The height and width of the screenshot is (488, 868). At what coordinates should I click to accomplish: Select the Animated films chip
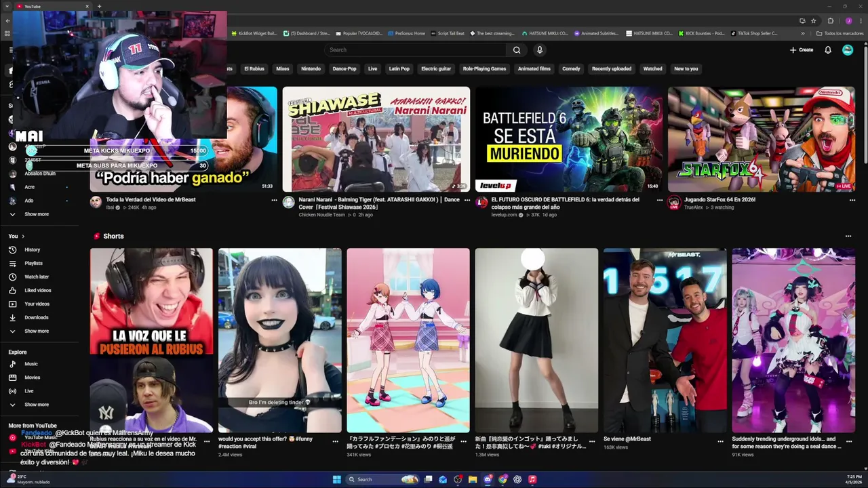pyautogui.click(x=534, y=68)
